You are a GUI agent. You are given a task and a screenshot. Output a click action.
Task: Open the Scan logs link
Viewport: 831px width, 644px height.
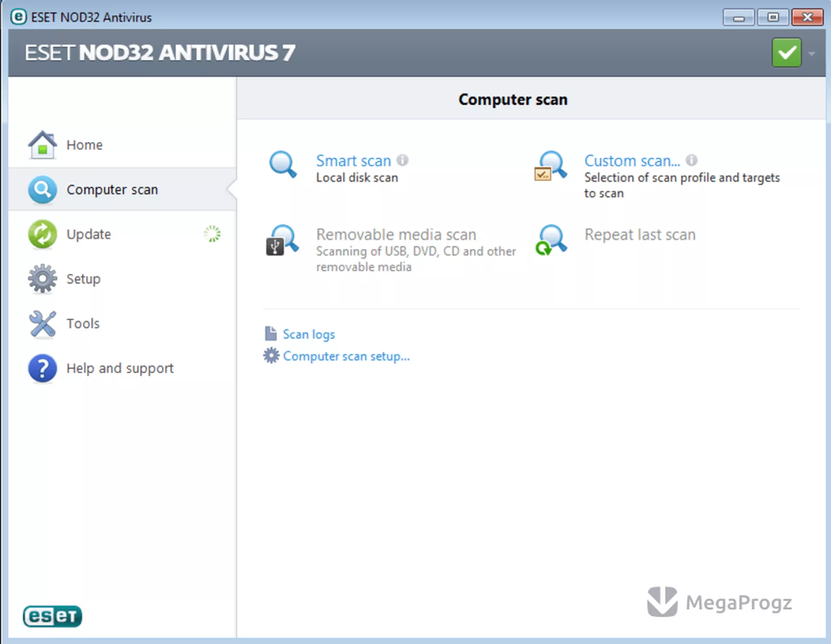[309, 334]
